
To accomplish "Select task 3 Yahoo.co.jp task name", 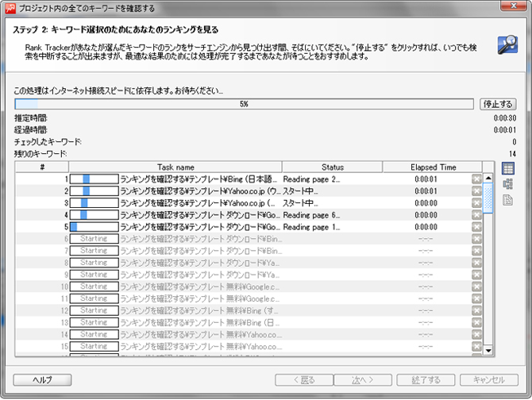I will (198, 203).
